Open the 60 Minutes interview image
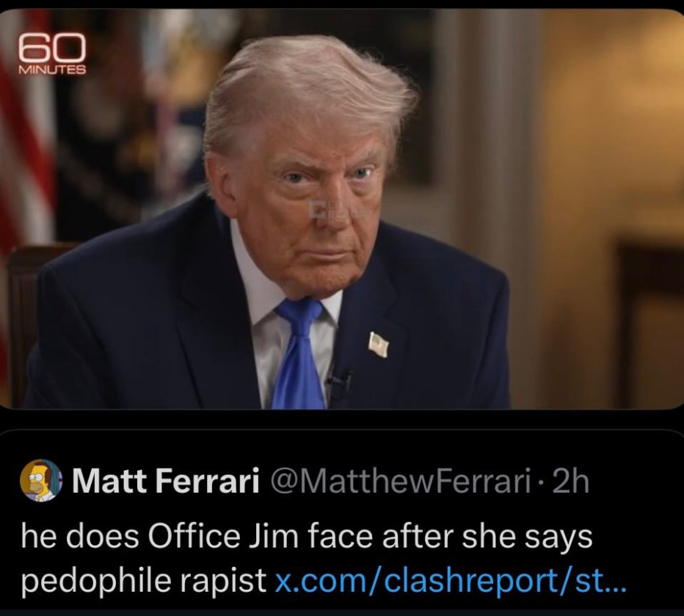 [x=342, y=209]
